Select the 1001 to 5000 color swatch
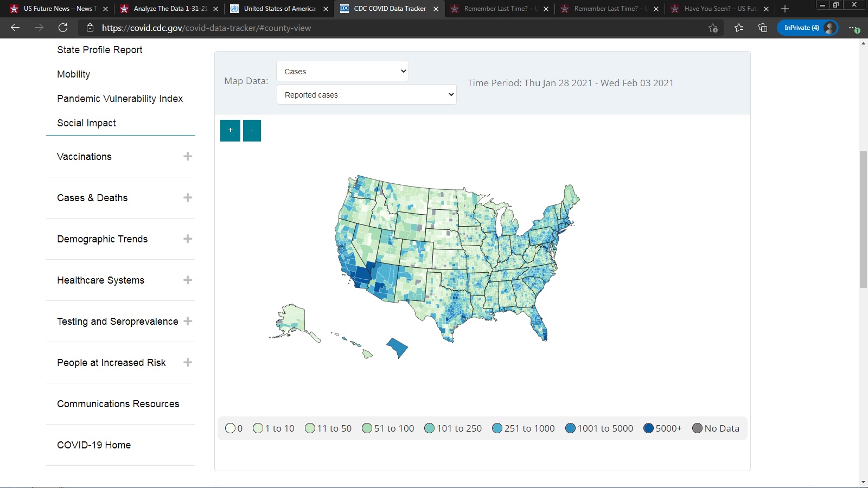868x488 pixels. (570, 428)
